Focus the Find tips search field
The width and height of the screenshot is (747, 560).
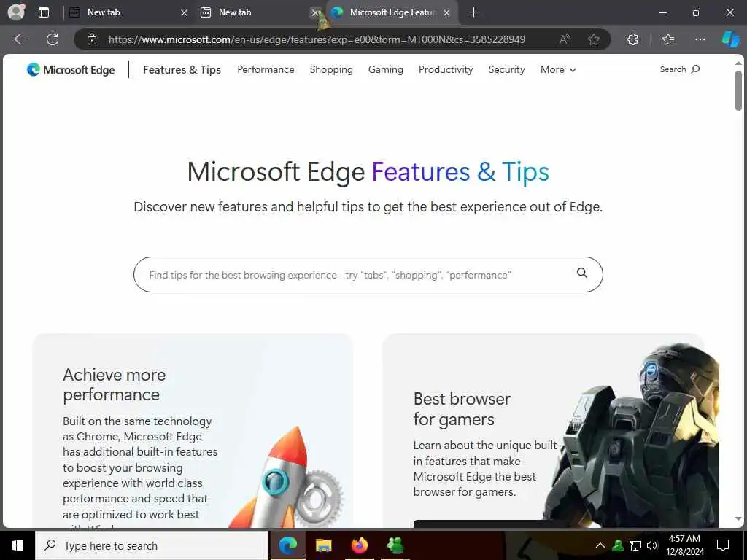point(368,275)
